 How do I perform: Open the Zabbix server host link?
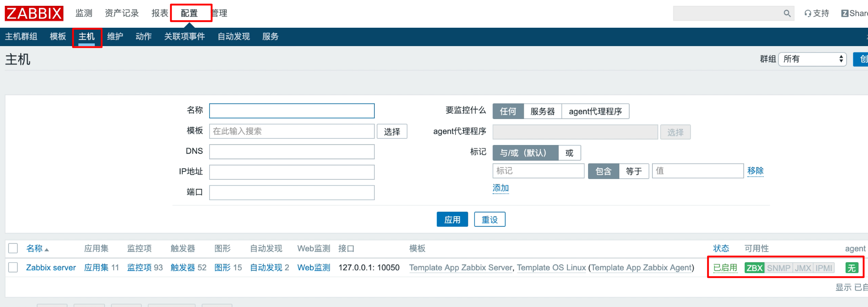pyautogui.click(x=51, y=268)
